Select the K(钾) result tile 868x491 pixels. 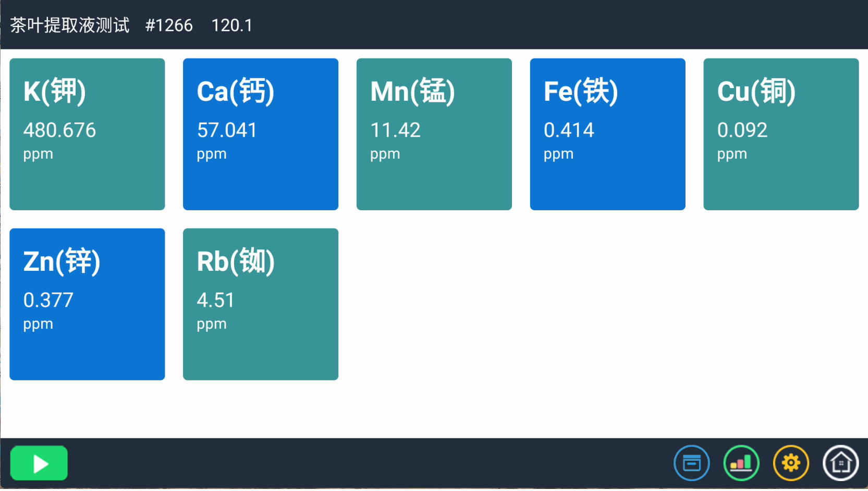pos(87,134)
